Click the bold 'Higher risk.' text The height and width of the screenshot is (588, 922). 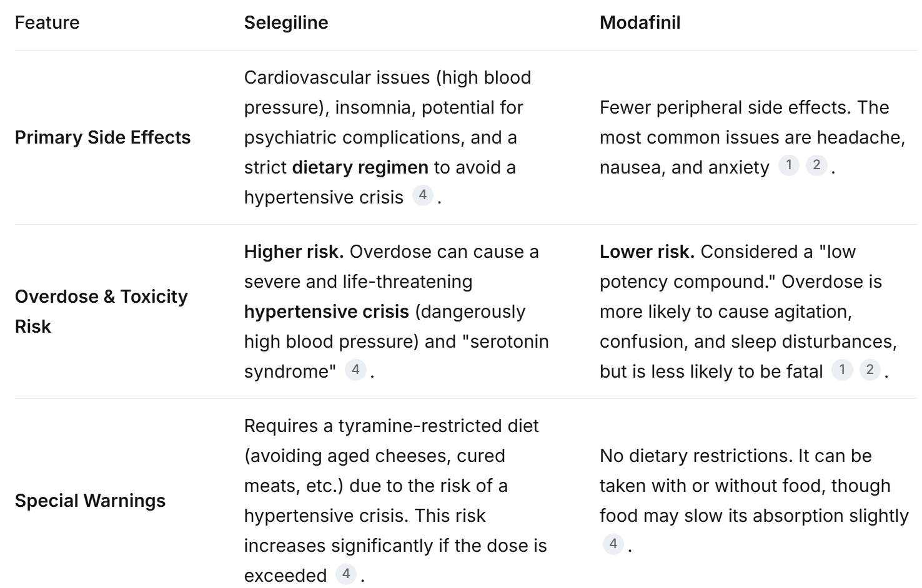[x=294, y=252]
